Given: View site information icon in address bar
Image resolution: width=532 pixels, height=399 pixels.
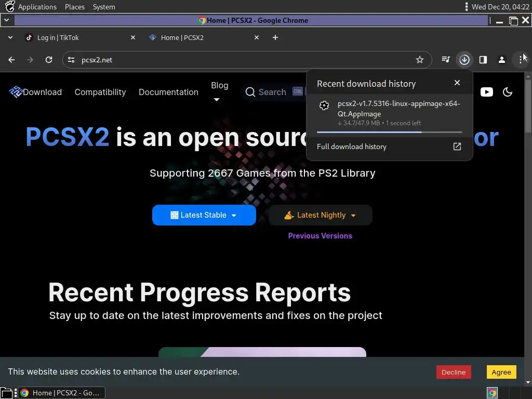Looking at the screenshot, I should (x=71, y=60).
